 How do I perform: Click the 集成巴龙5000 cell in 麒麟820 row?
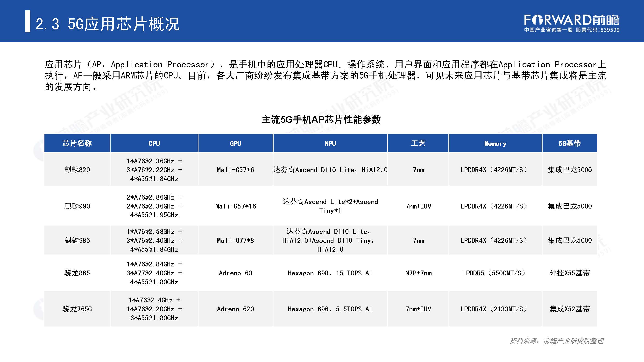pyautogui.click(x=570, y=170)
